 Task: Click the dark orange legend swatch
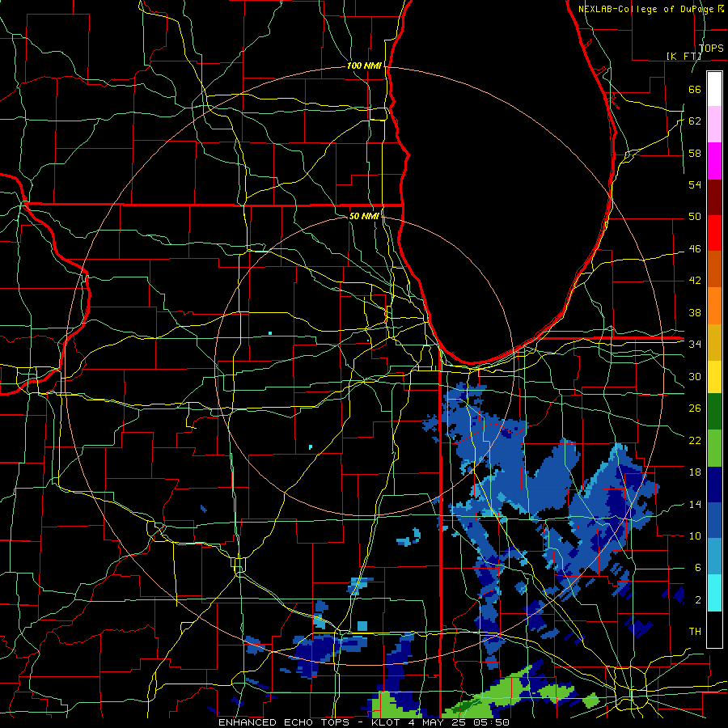[x=714, y=269]
